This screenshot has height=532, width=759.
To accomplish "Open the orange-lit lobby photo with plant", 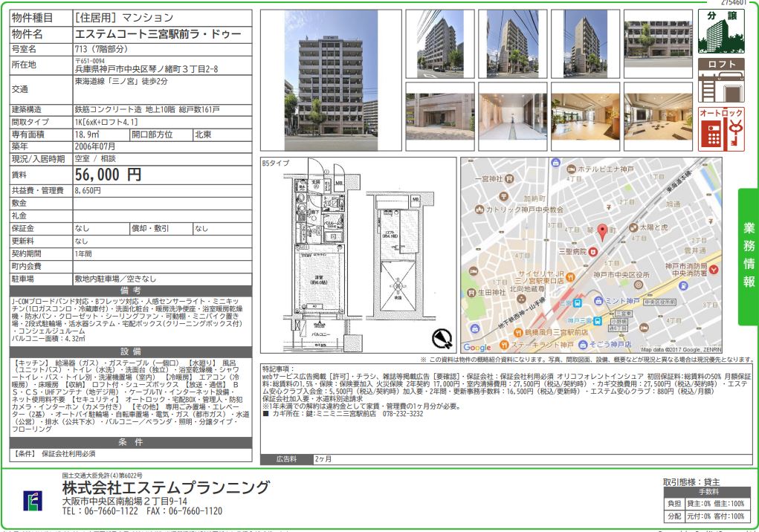I will (x=585, y=117).
